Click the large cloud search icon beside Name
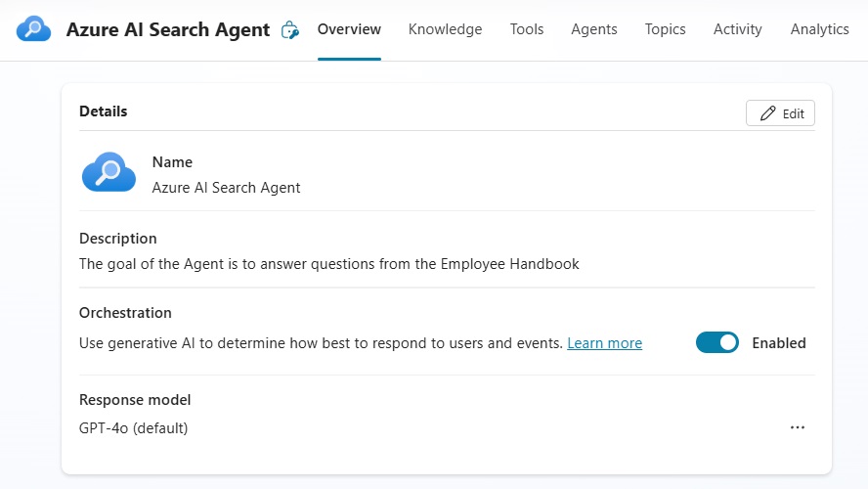The image size is (868, 489). click(108, 172)
